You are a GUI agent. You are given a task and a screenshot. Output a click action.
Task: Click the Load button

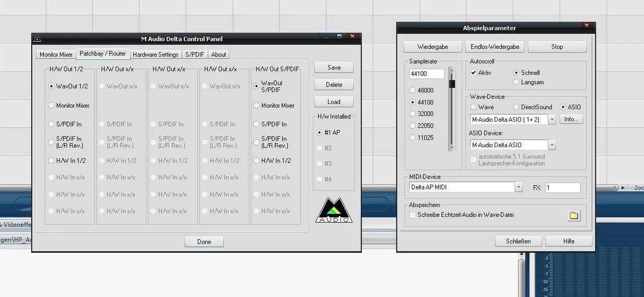pos(334,102)
